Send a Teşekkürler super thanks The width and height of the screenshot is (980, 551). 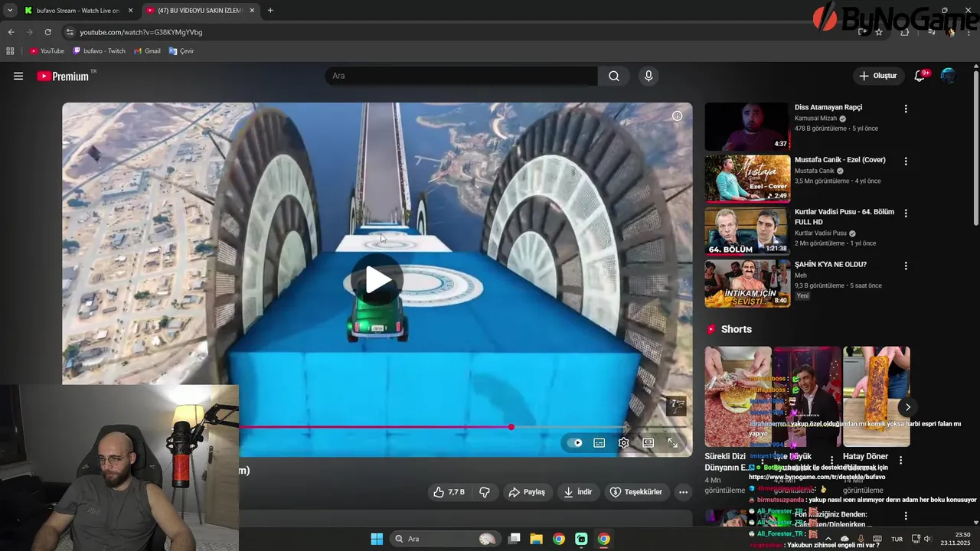pos(635,492)
